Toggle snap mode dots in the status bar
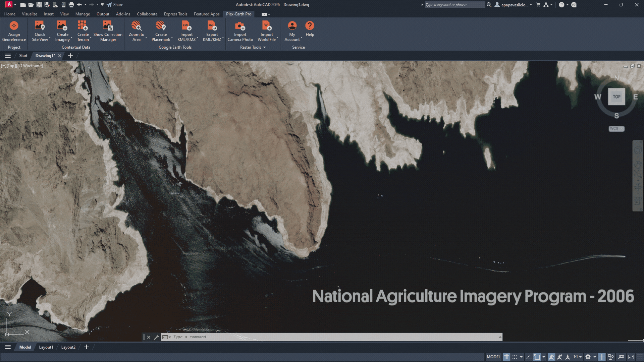The width and height of the screenshot is (644, 362). coord(515,357)
